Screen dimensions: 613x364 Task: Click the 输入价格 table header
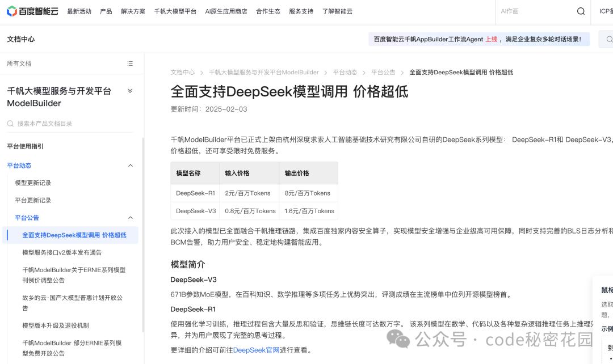(249, 173)
